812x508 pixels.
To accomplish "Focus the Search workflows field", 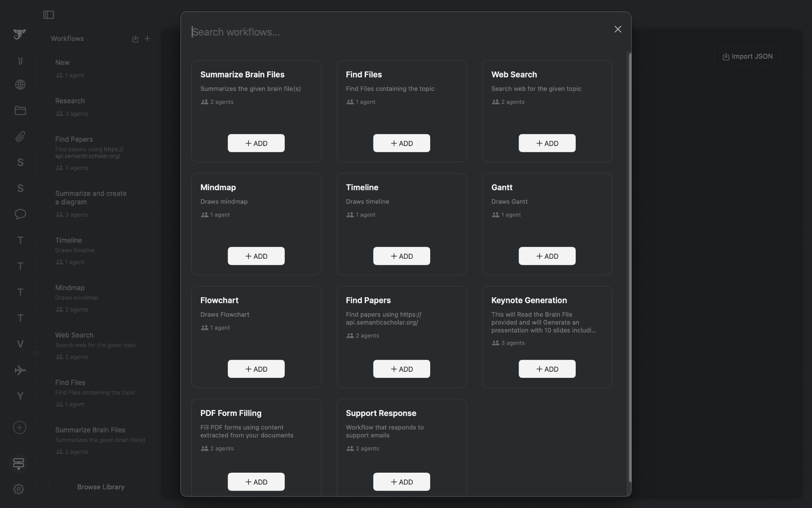I will tap(396, 32).
